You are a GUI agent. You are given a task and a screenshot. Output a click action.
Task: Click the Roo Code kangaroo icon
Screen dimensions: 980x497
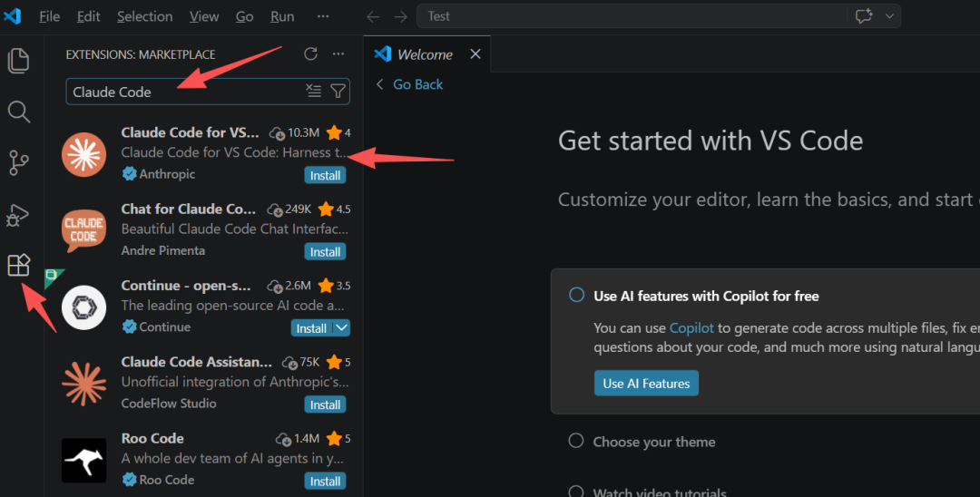(x=83, y=460)
